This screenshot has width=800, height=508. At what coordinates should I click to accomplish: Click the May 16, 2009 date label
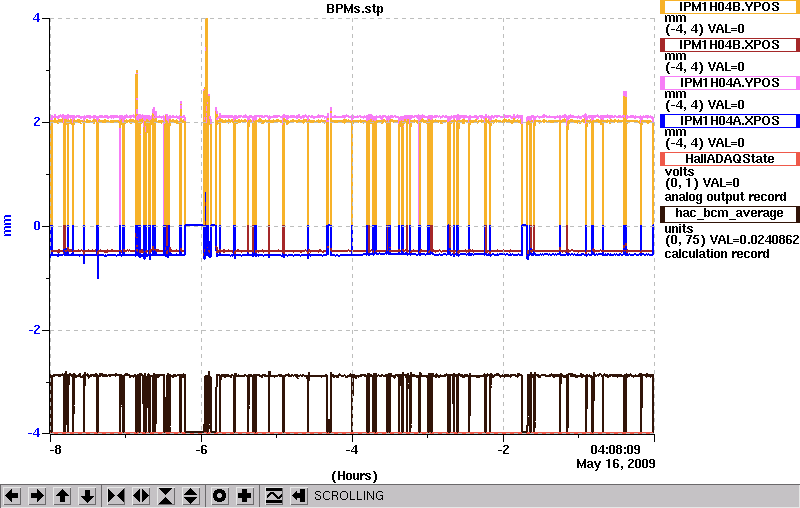[x=616, y=464]
